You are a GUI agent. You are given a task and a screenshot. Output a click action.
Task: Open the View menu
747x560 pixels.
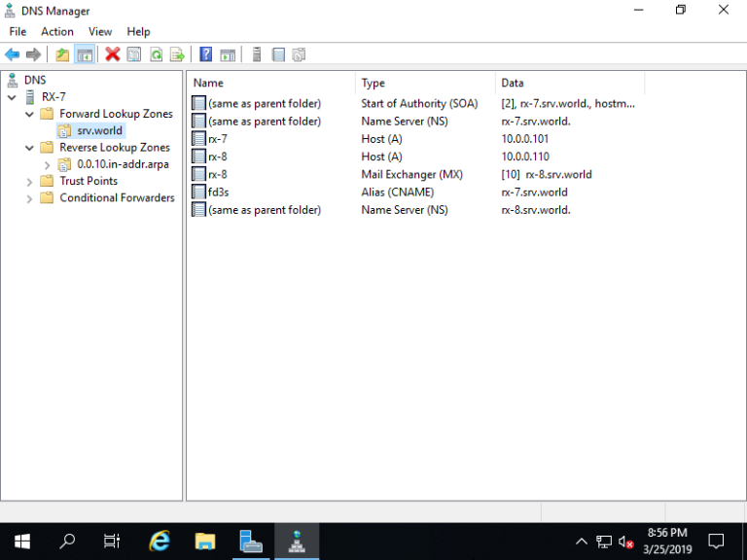[x=100, y=31]
